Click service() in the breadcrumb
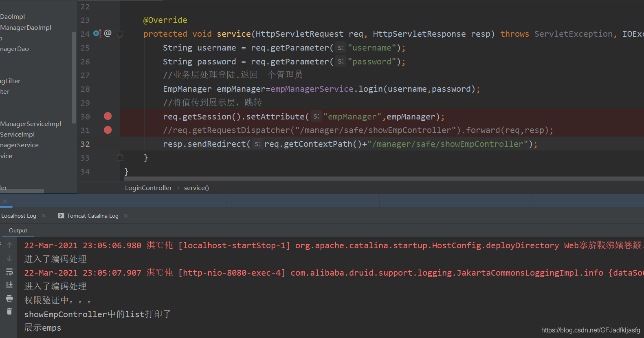The height and width of the screenshot is (338, 644). (196, 188)
